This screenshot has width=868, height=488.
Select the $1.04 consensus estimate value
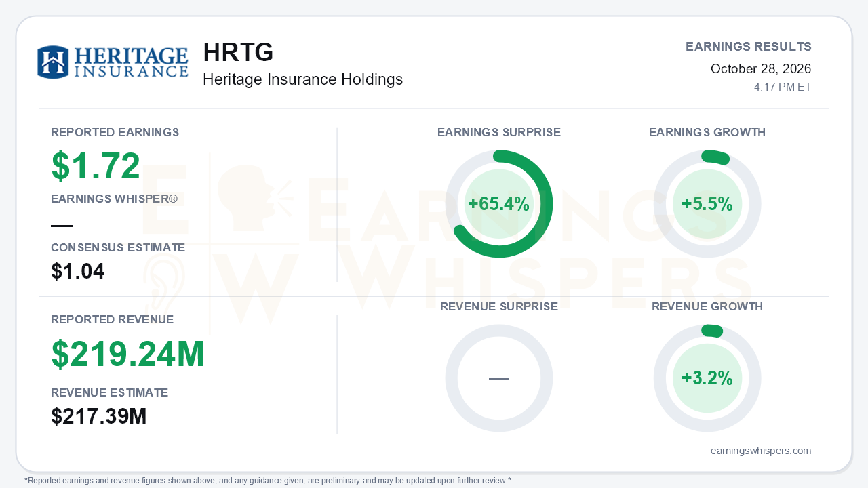(x=78, y=272)
